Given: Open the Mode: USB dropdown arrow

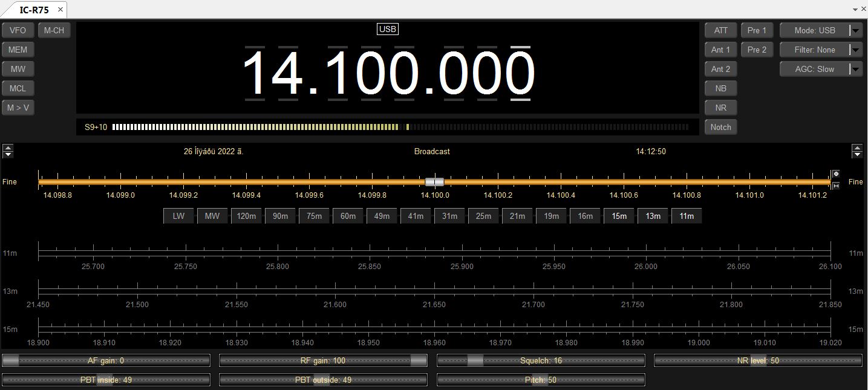Looking at the screenshot, I should pos(856,30).
